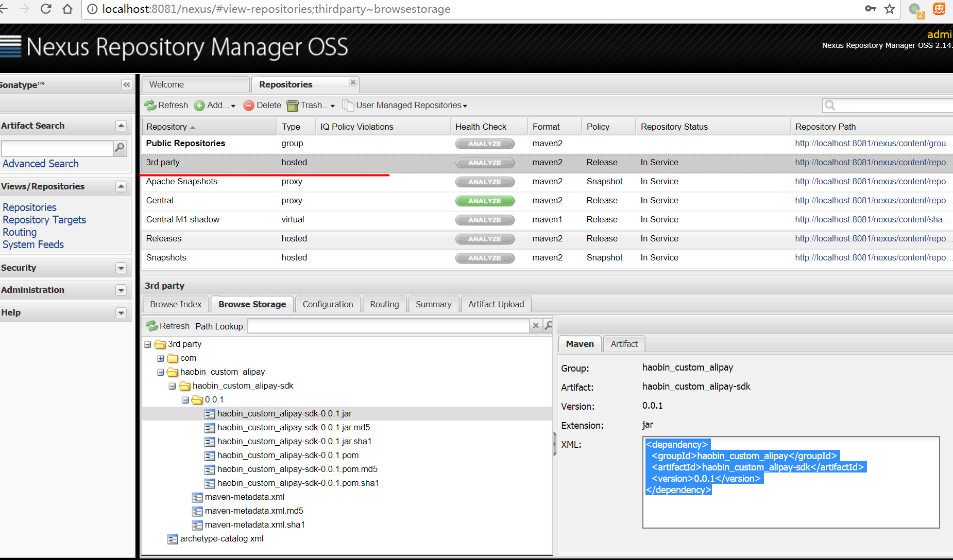Click the artifact search magnifier button

120,148
